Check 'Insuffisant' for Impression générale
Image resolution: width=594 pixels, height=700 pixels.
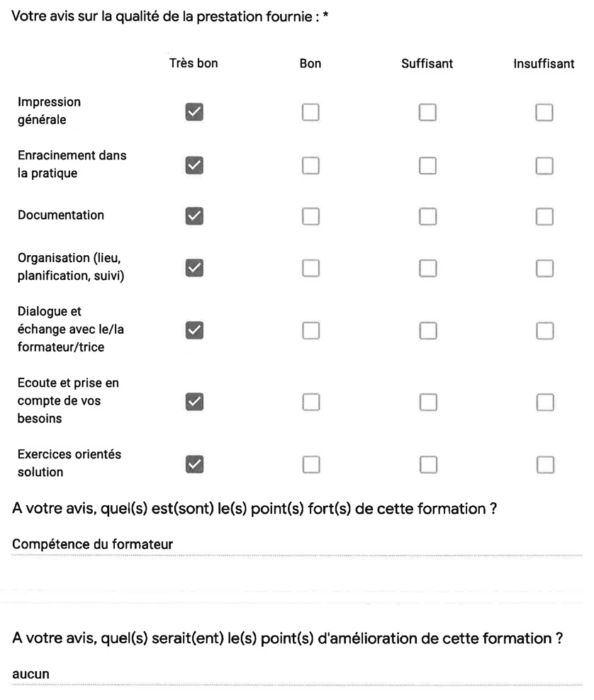(x=544, y=112)
